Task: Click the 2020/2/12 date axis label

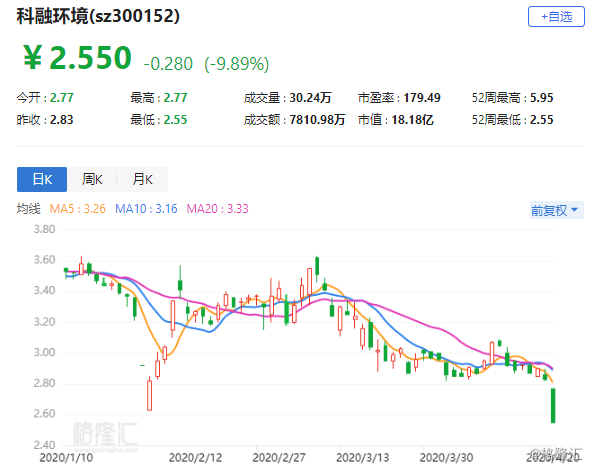Action: [x=195, y=458]
